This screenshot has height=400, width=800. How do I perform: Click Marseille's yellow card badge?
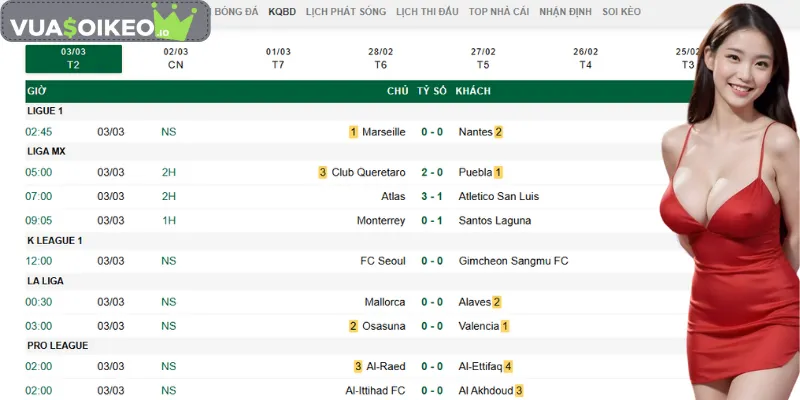pyautogui.click(x=353, y=132)
